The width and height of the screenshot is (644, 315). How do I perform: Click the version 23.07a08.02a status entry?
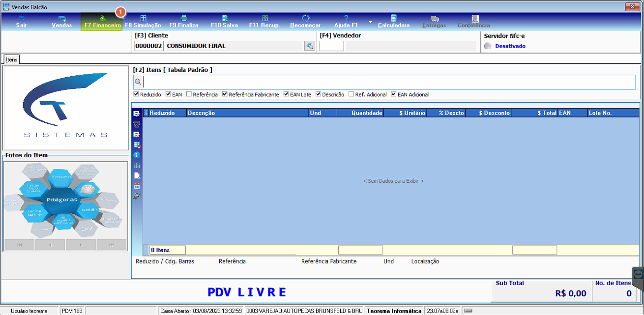coord(443,311)
